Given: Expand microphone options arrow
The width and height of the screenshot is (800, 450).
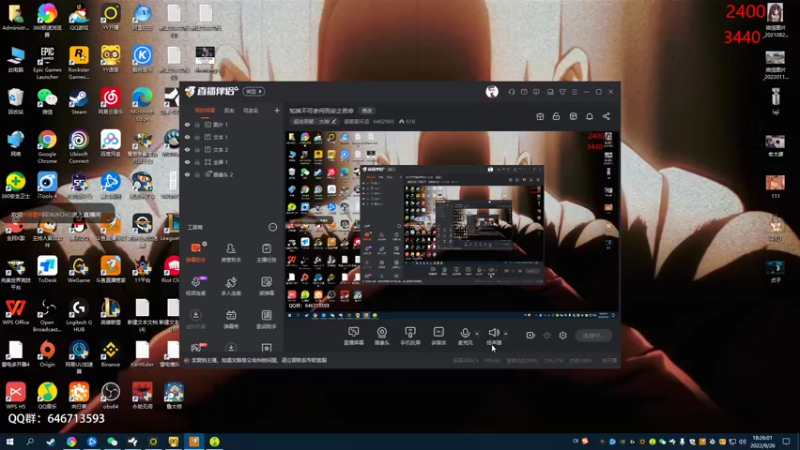Looking at the screenshot, I should (x=477, y=334).
